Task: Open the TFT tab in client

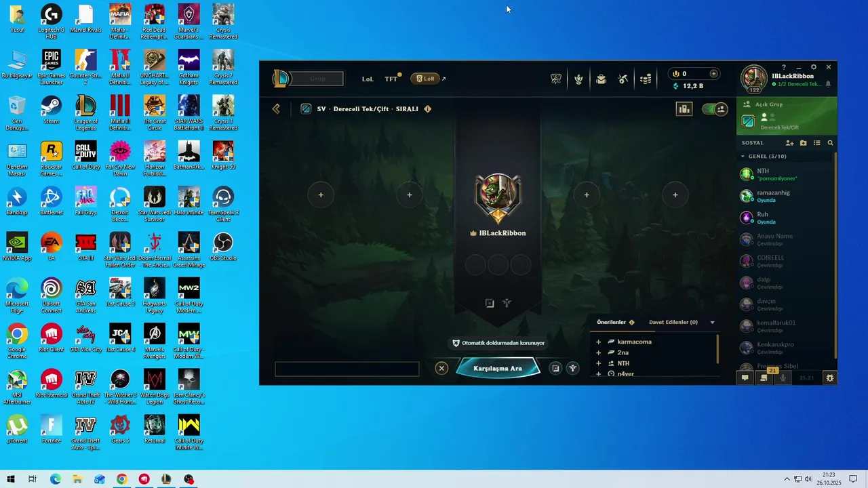Action: [391, 79]
